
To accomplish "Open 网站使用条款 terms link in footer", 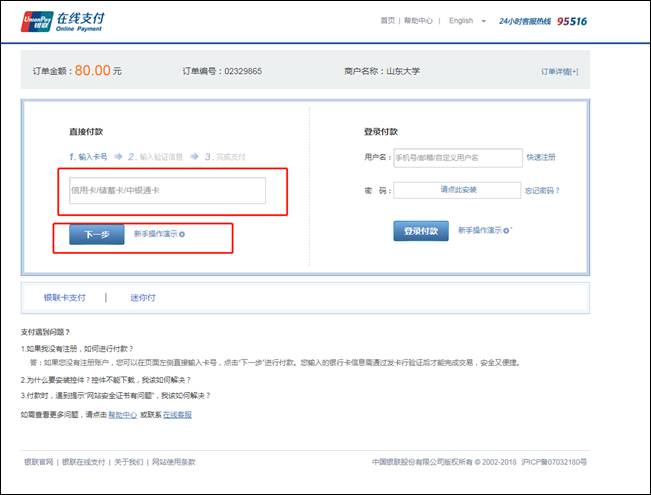I will (174, 462).
